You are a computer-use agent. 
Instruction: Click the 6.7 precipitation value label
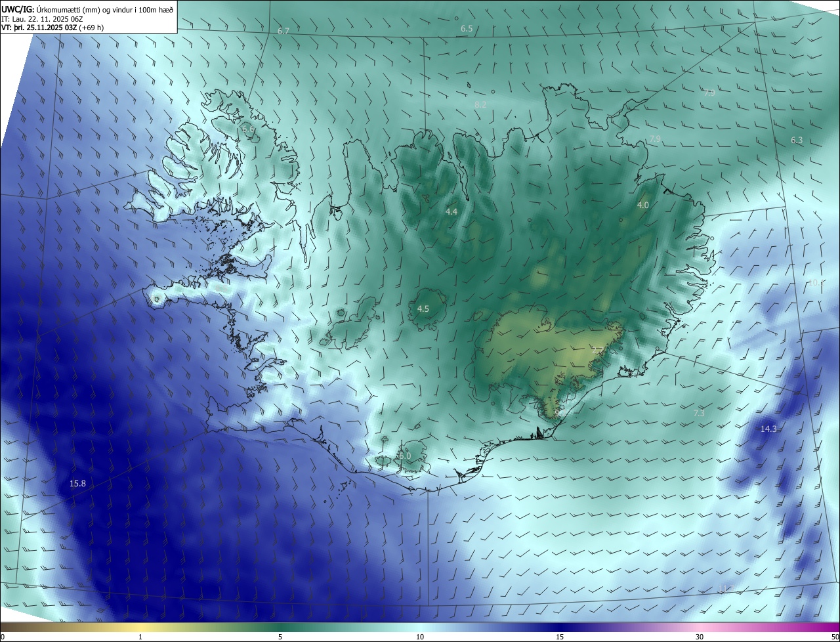click(283, 32)
